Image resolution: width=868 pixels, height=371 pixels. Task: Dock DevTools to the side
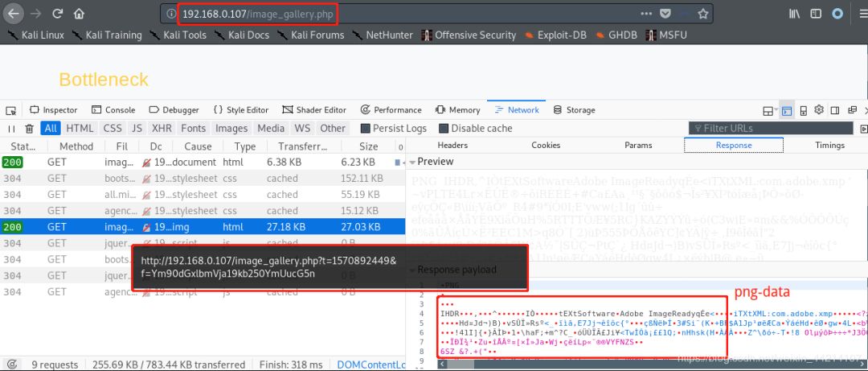coord(835,109)
